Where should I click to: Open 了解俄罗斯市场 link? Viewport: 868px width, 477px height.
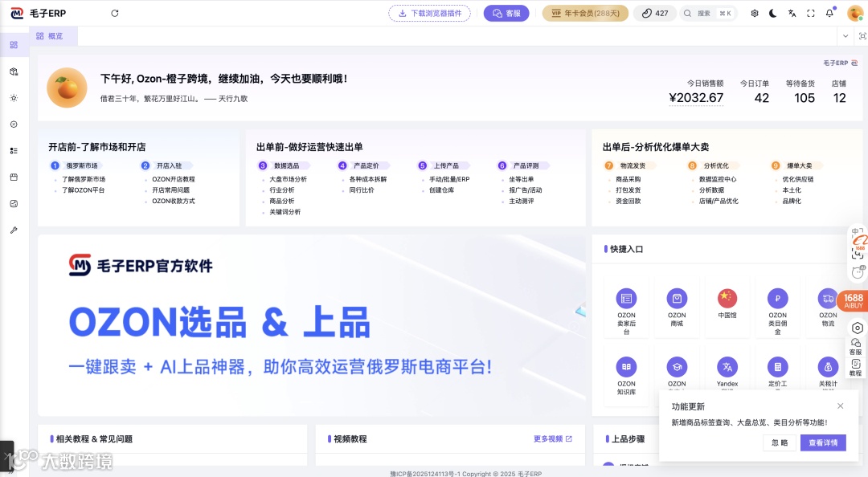[84, 179]
